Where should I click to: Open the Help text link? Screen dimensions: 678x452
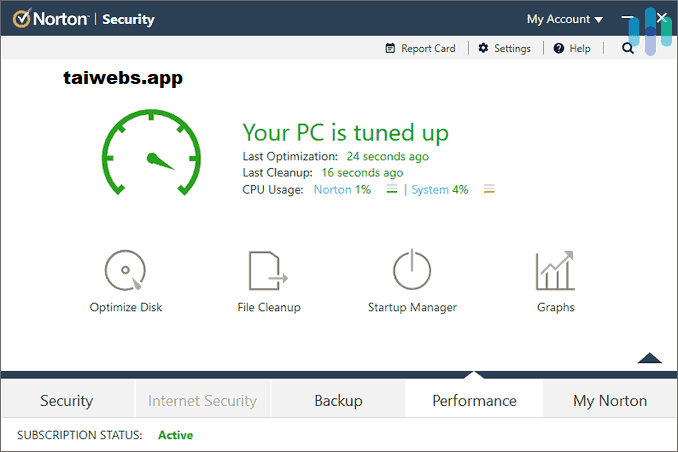coord(580,48)
